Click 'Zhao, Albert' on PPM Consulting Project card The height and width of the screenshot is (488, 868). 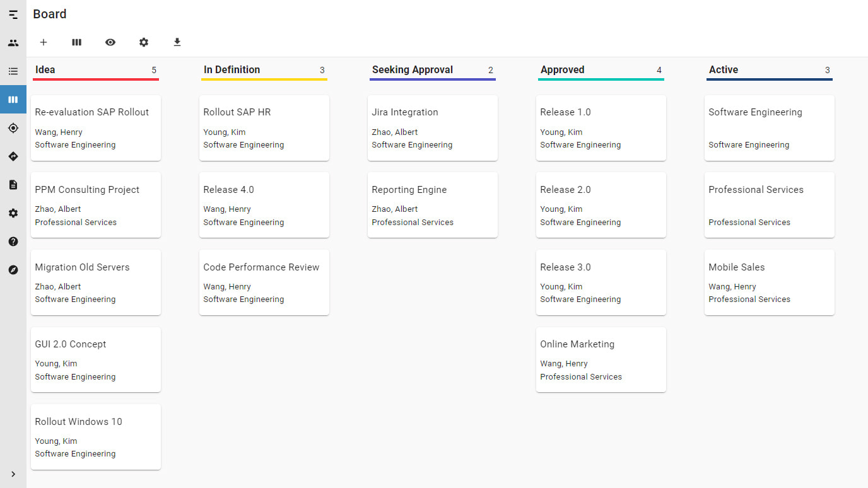coord(57,209)
